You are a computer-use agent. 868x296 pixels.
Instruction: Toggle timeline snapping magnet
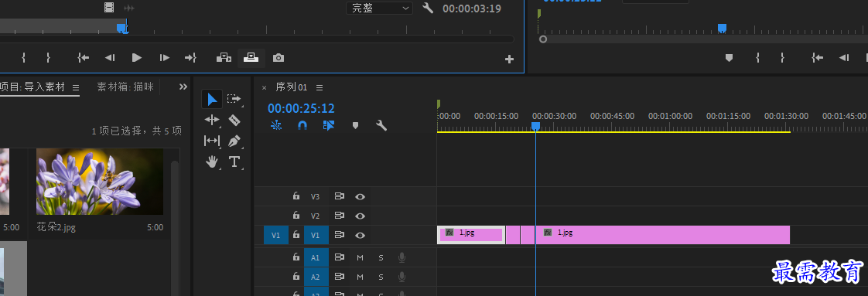coord(302,126)
